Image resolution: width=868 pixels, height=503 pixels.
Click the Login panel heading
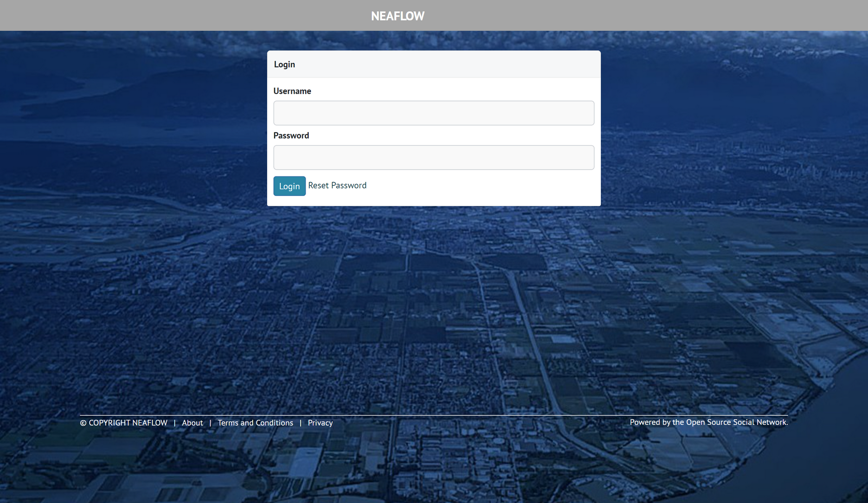(284, 64)
